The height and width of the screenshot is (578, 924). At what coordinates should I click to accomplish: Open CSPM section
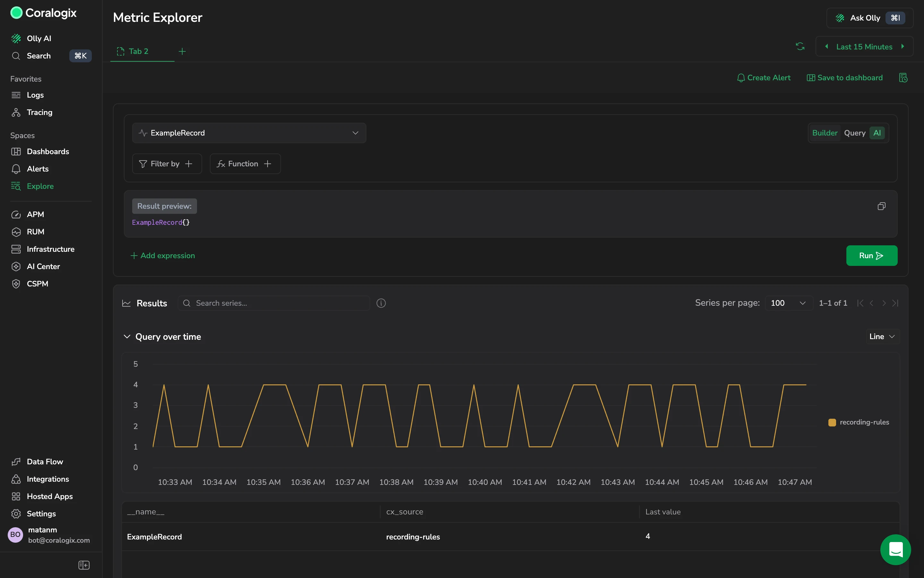coord(38,284)
